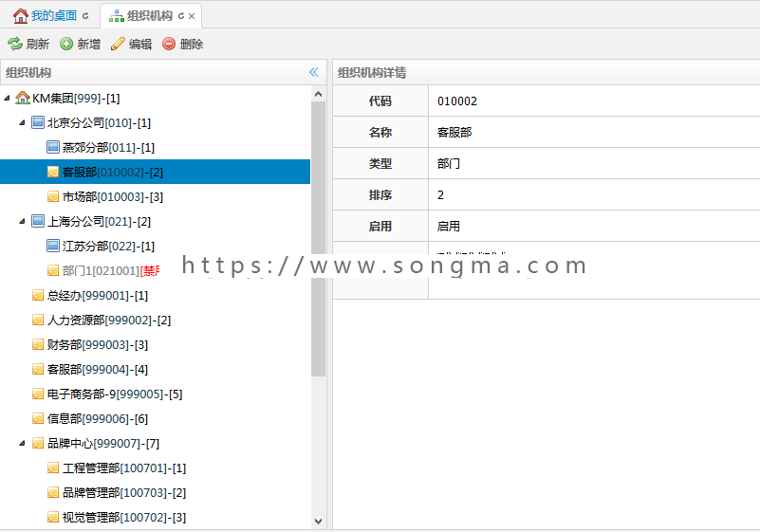Screen dimensions: 760x532
Task: Click the tree vertical scrollbar thumb
Action: point(319,239)
